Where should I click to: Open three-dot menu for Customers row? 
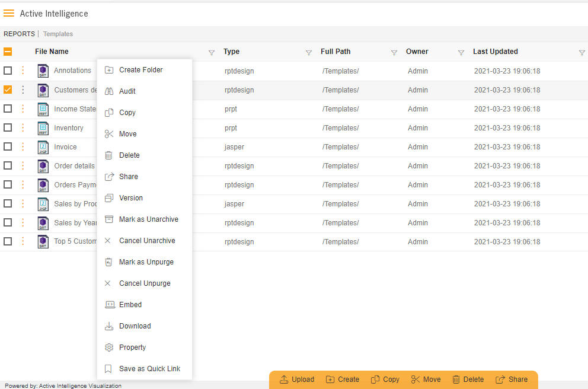point(23,90)
